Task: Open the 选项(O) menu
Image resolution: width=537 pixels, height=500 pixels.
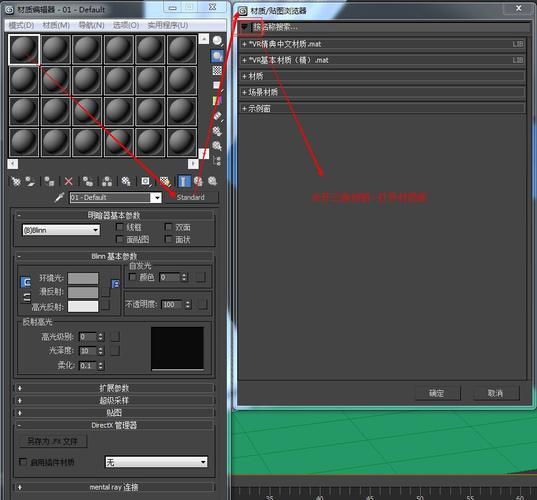Action: pos(126,25)
